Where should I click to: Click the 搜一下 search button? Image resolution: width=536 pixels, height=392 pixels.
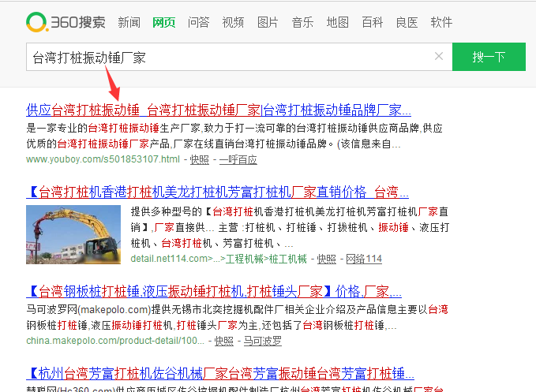point(489,57)
